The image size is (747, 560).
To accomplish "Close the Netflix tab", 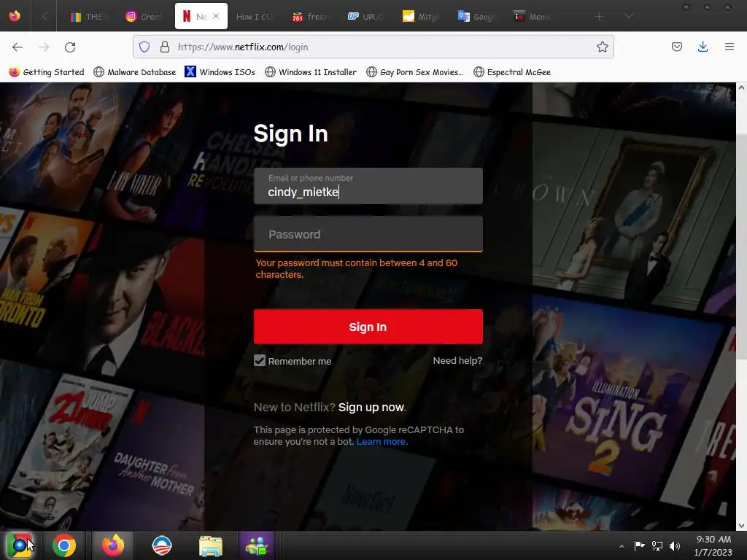I will [216, 16].
